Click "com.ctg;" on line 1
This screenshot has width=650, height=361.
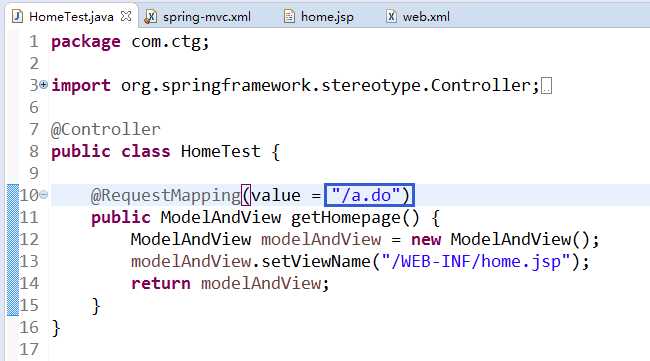pyautogui.click(x=170, y=41)
